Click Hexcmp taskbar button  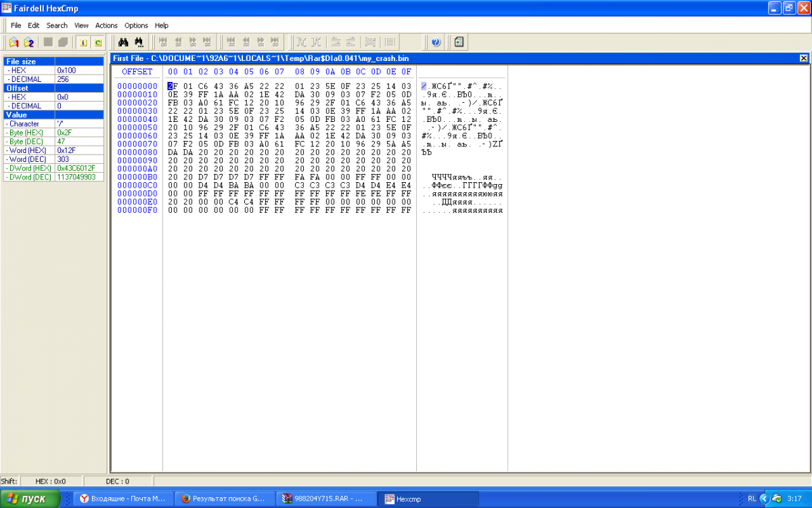coord(428,499)
